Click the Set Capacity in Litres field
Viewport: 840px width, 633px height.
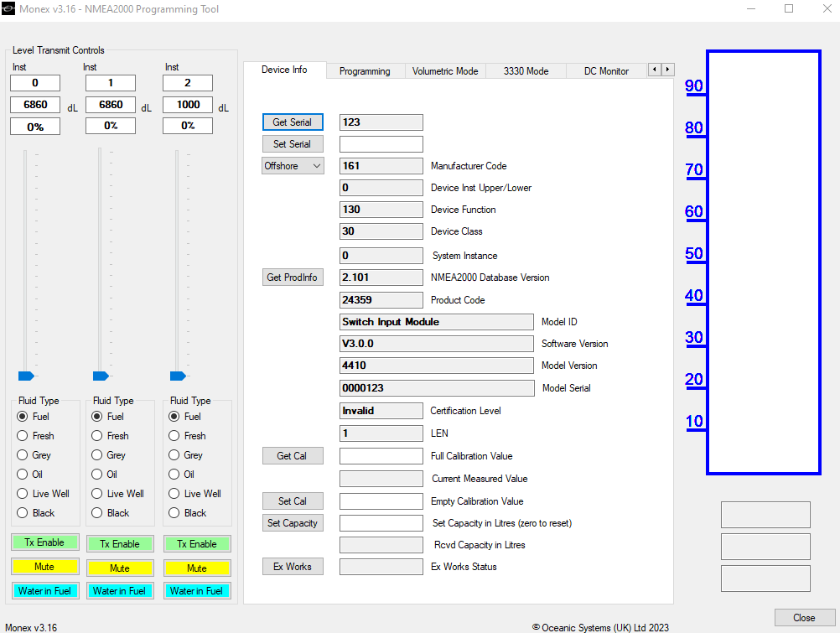point(381,523)
